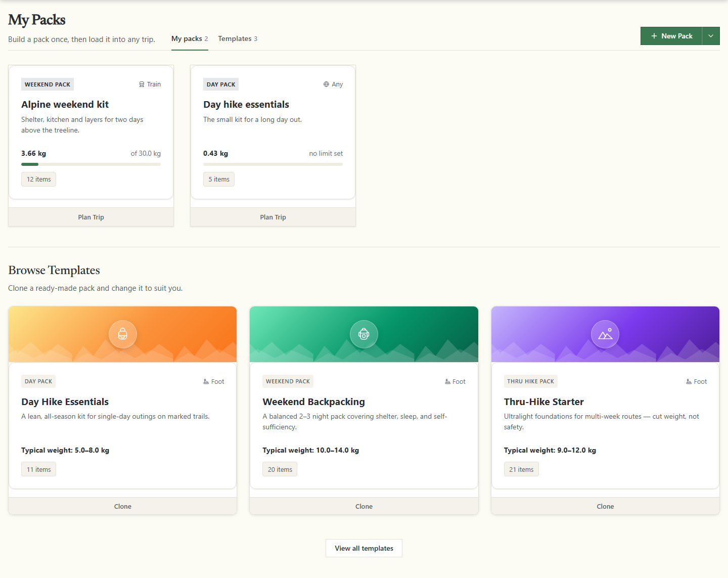The image size is (728, 578).
Task: Clone the Thru-Hike Starter template
Action: [605, 506]
